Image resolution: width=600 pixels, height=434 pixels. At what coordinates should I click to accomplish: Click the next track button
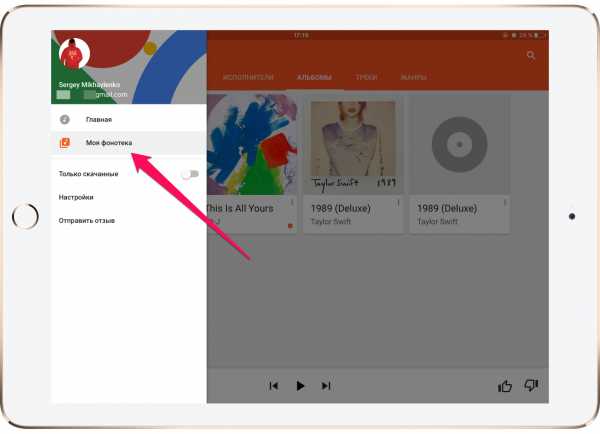(326, 386)
